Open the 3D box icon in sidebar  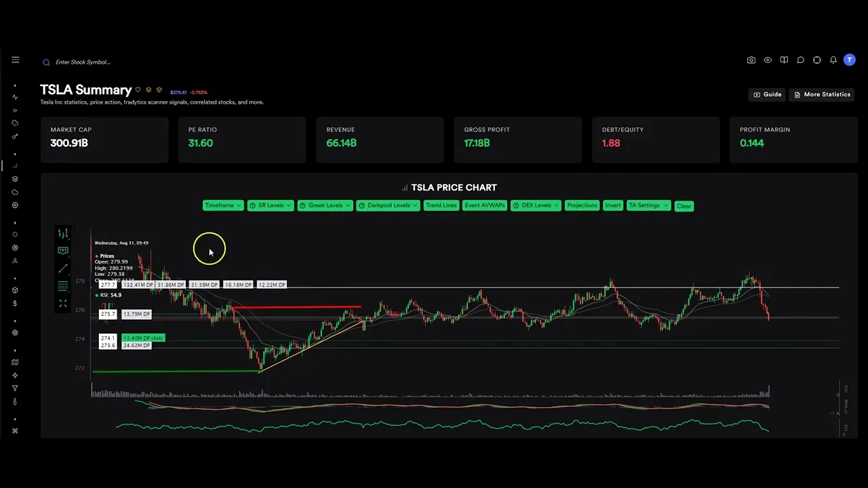click(x=15, y=290)
